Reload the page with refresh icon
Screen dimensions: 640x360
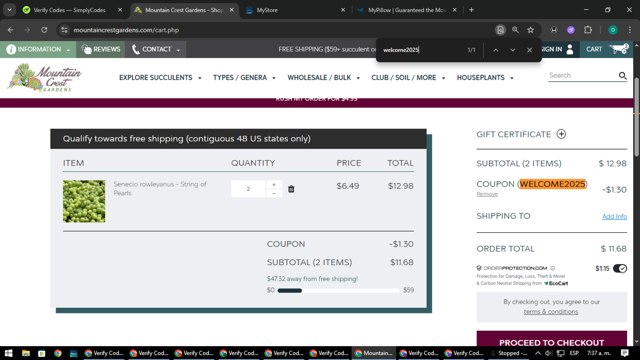coord(44,30)
